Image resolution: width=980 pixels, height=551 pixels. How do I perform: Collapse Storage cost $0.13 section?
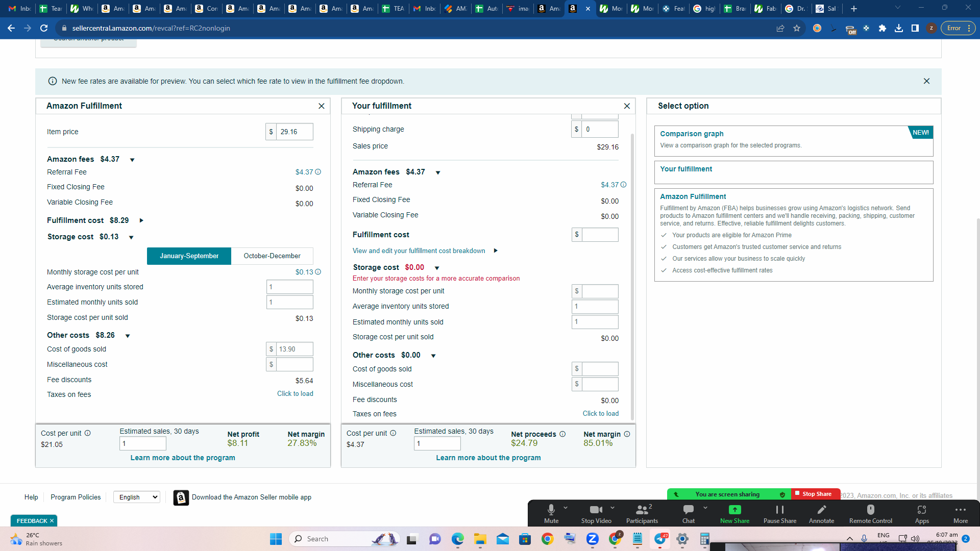coord(131,237)
